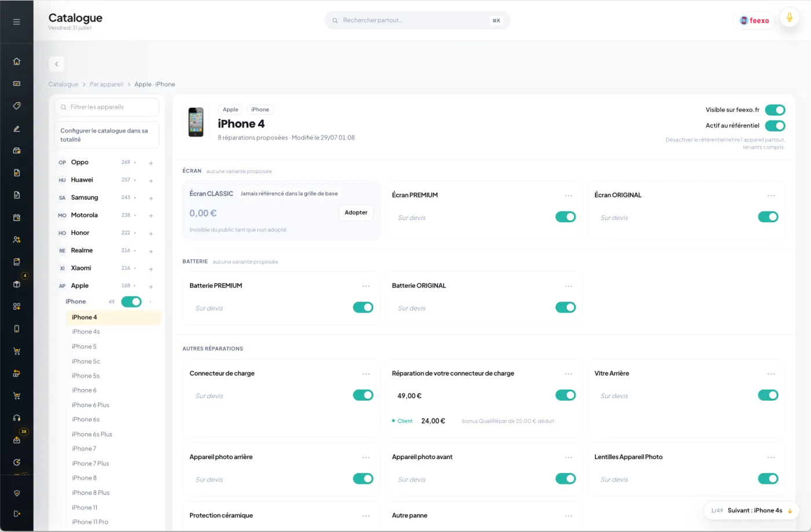Disable the Connecteur de charge toggle
The height and width of the screenshot is (532, 811).
363,395
